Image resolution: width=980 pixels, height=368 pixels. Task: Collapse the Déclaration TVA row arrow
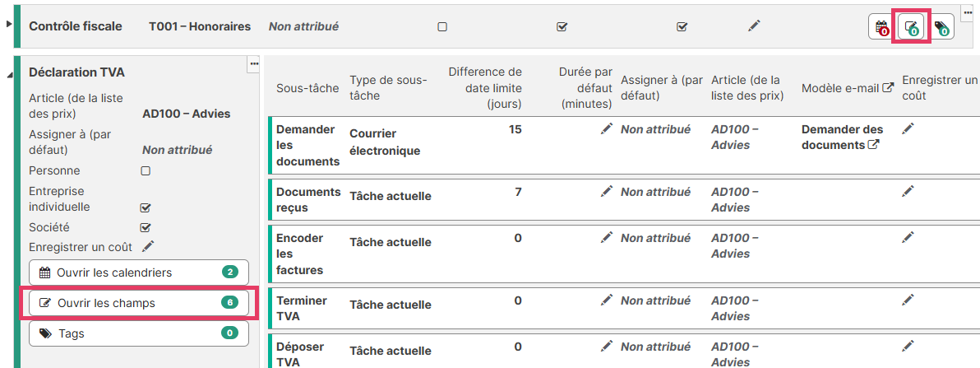coord(9,76)
